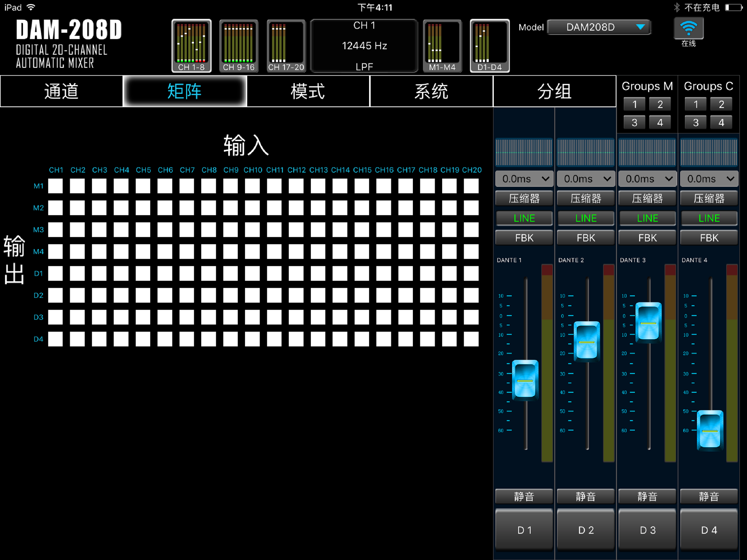Click the DANTE 1 fader knob
This screenshot has width=747, height=560.
[525, 380]
